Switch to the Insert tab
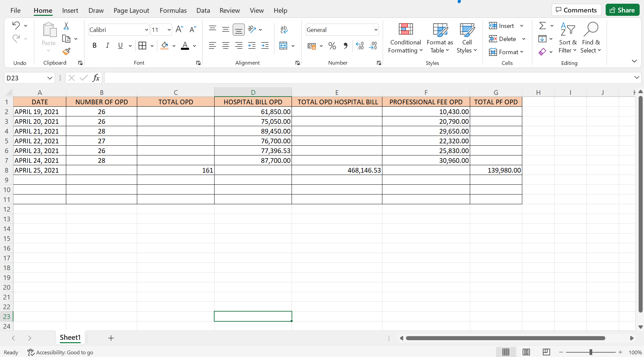644x357 pixels. pos(70,10)
